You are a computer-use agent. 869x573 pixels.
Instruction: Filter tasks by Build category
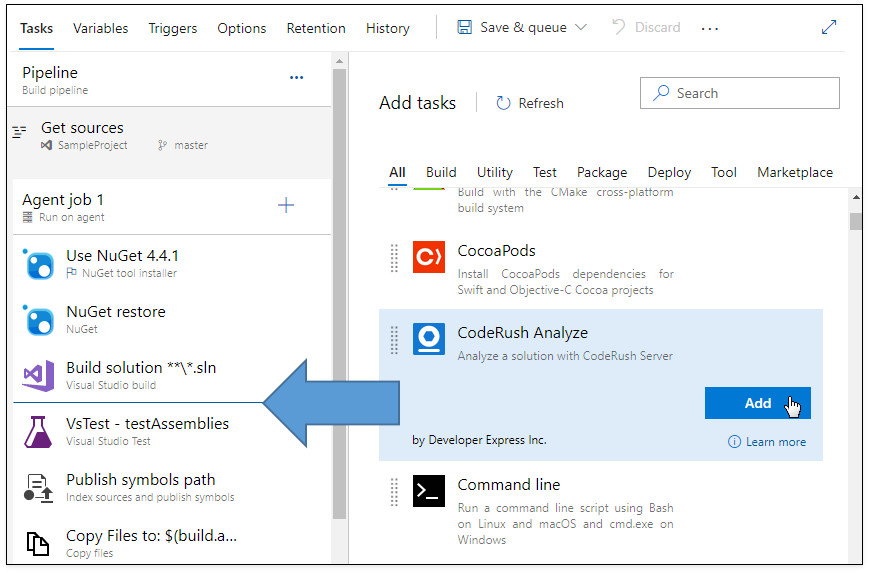coord(441,172)
